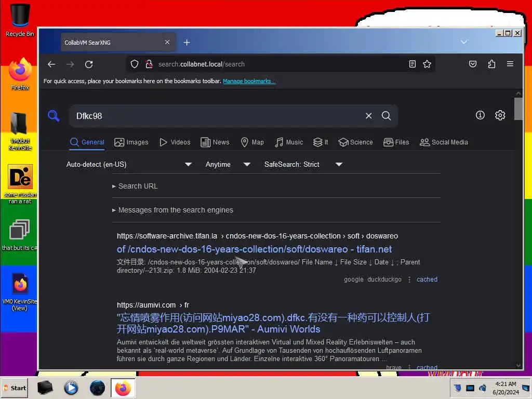Select the VM0 KevinSite (View) icon
Screen dimensions: 532x399
coord(19,292)
